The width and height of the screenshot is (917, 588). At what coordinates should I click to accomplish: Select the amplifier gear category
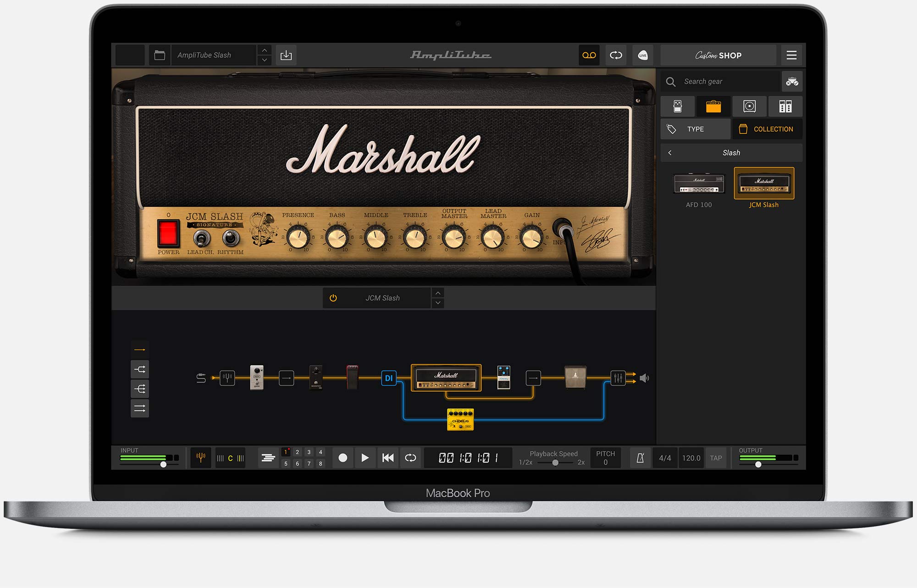click(x=713, y=106)
